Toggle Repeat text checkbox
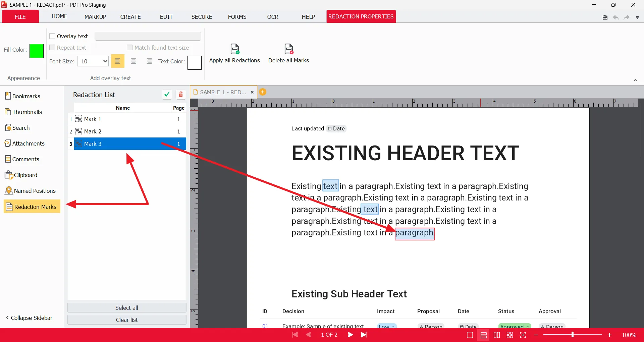 point(52,48)
